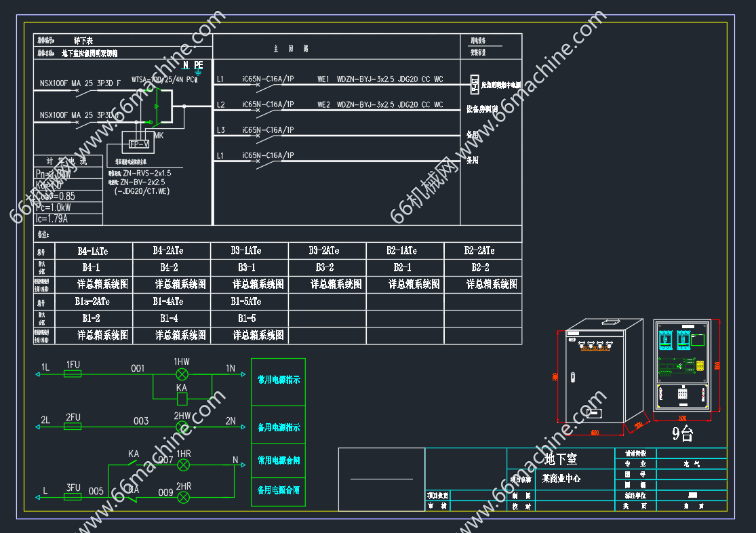This screenshot has width=756, height=533.
Task: Select the 地下室 title block text
Action: [561, 459]
